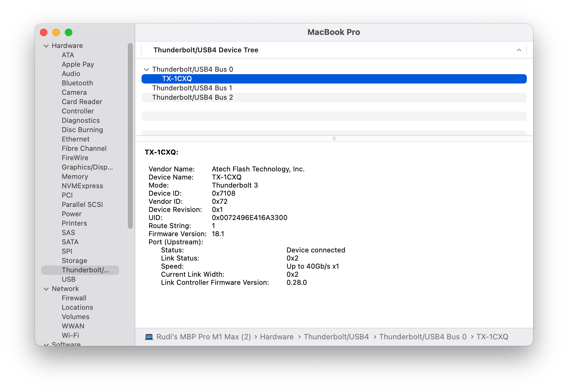The image size is (568, 392).
Task: Collapse the Network section chevron
Action: point(46,289)
